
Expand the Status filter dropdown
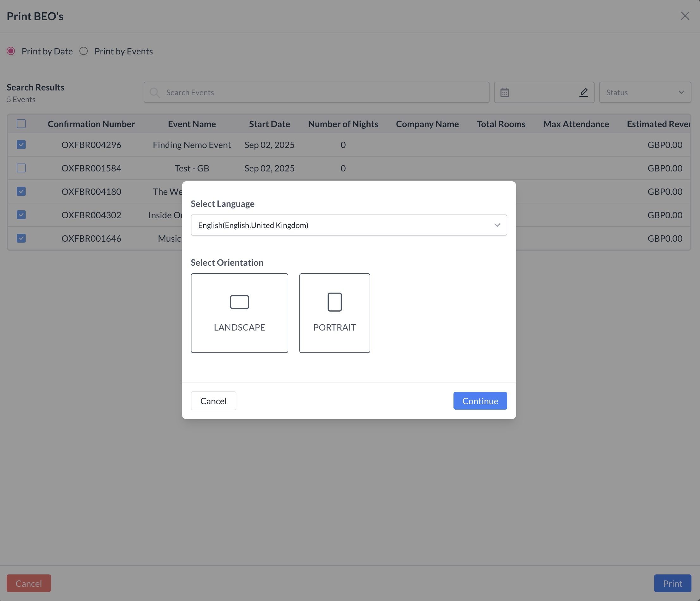[x=645, y=92]
